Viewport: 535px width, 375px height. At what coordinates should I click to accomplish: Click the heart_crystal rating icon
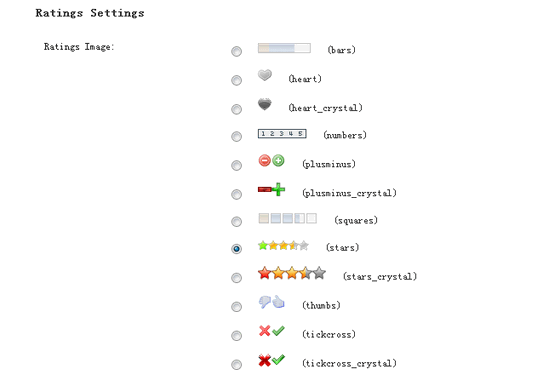(265, 104)
